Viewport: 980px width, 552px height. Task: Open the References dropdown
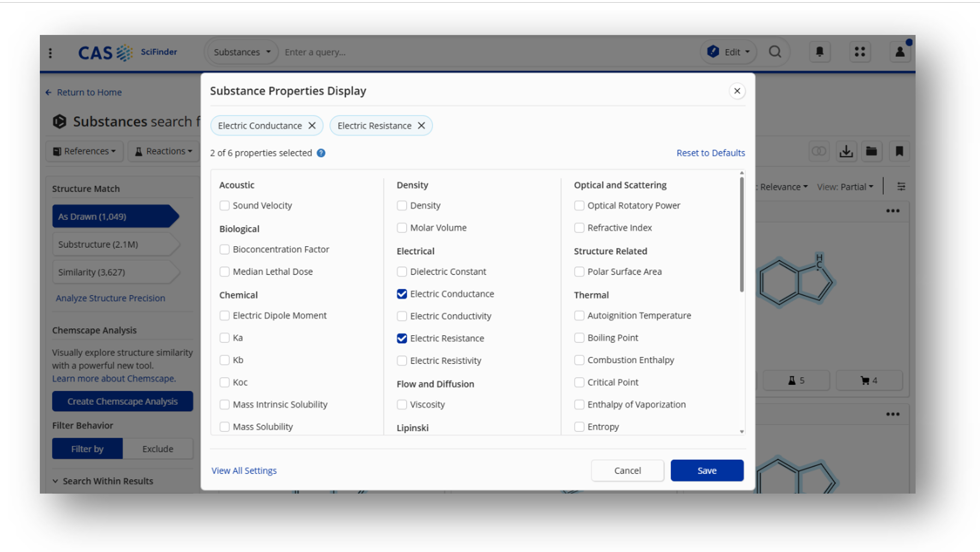point(85,151)
